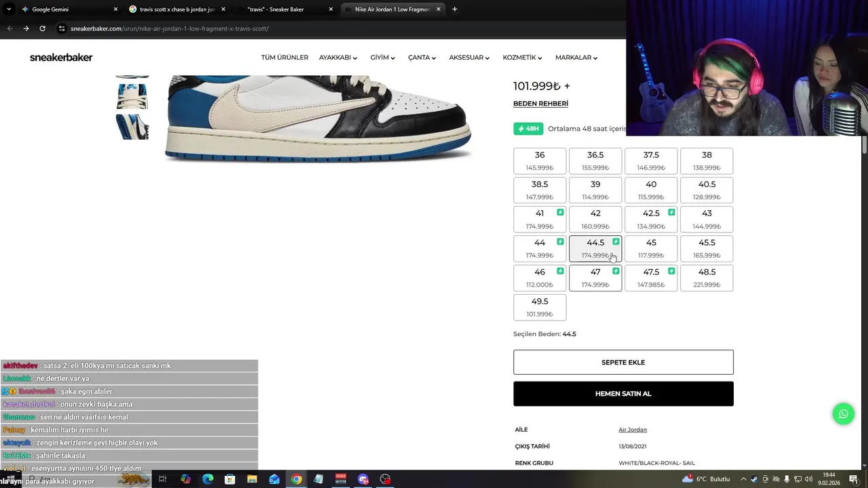The width and height of the screenshot is (868, 488).
Task: Click SEPETE EKLE button
Action: click(x=623, y=362)
